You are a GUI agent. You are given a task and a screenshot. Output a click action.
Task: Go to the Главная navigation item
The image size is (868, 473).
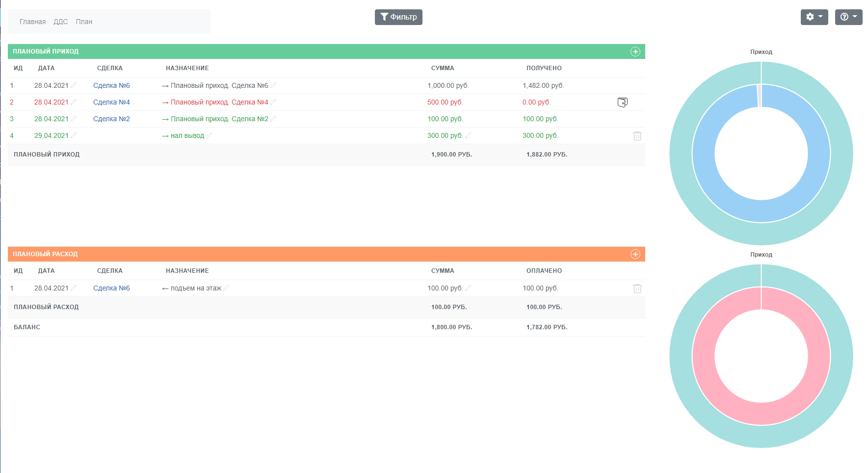[x=32, y=22]
